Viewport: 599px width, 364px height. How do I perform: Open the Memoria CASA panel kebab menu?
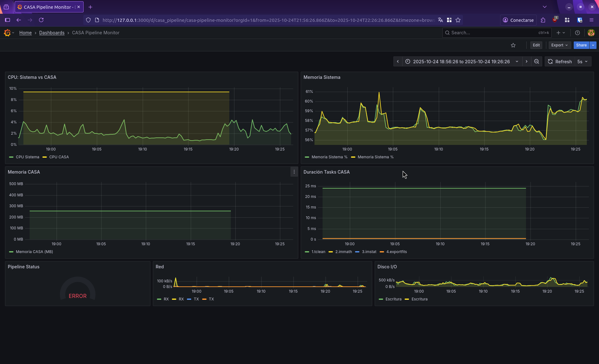[x=294, y=172]
